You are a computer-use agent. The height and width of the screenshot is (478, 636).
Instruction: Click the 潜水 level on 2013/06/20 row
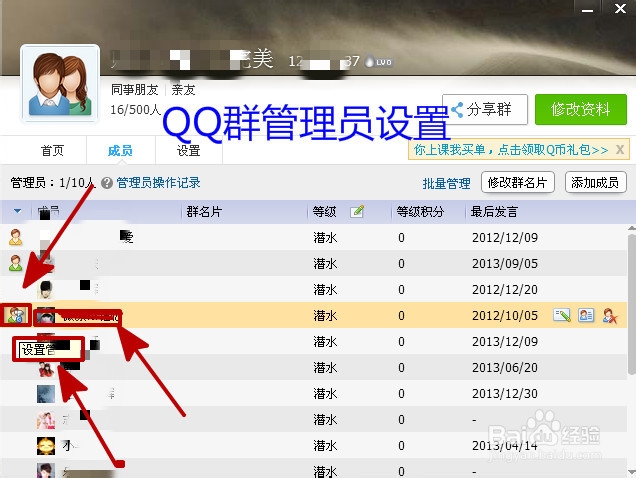tap(325, 368)
